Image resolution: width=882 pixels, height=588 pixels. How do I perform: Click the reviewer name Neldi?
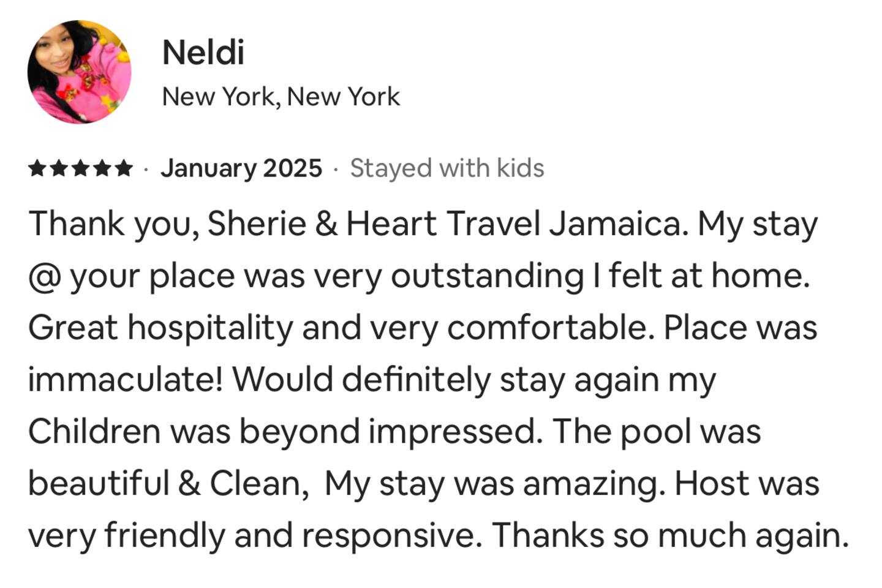click(x=203, y=53)
